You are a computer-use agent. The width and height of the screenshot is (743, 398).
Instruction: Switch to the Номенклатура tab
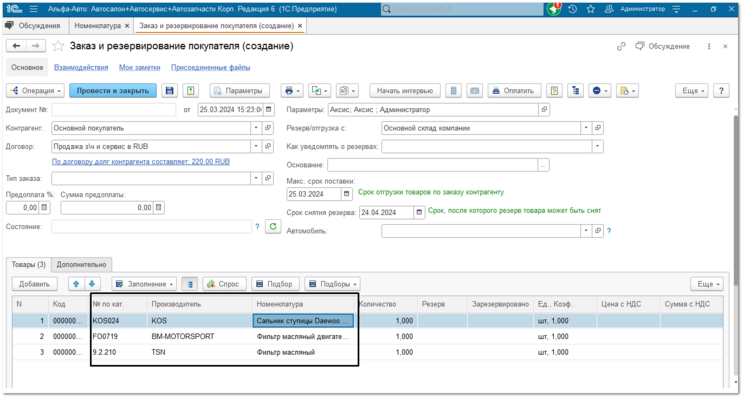pos(98,26)
